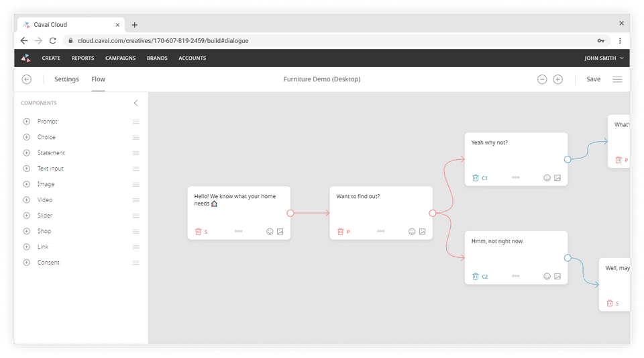
Task: Open image picker on 'Yeah why not?' card
Action: tap(557, 178)
